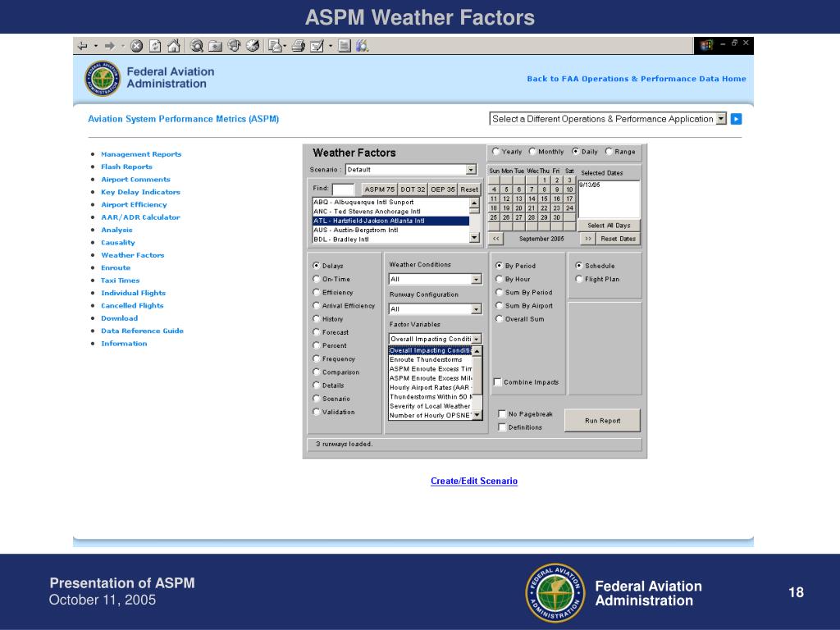Screen dimensions: 840x630
Task: Open the Favorites folder icon
Action: click(216, 46)
